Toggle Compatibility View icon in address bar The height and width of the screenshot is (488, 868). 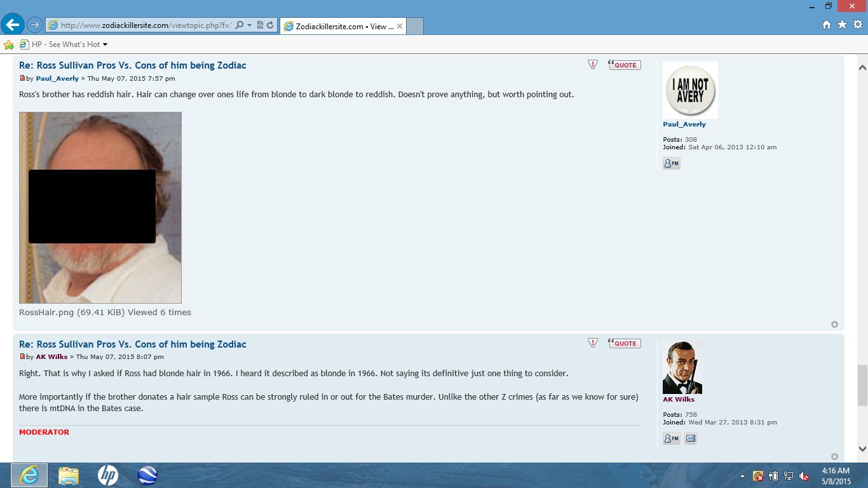pos(261,25)
